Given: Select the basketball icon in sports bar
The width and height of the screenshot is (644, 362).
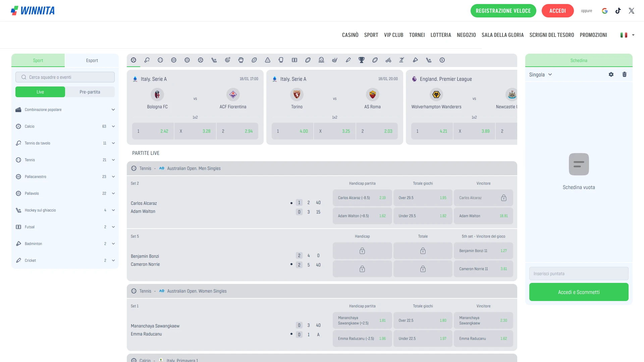Looking at the screenshot, I should (x=174, y=60).
